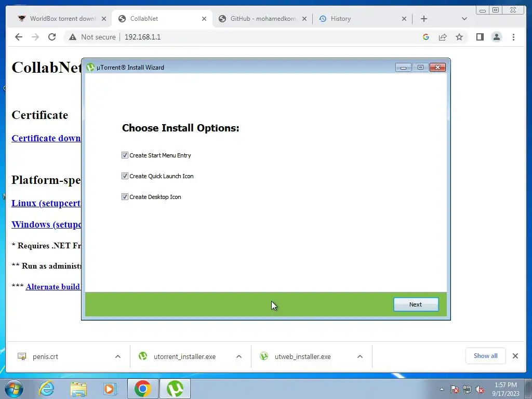The image size is (532, 399).
Task: Close the GitHub tab
Action: (x=304, y=19)
